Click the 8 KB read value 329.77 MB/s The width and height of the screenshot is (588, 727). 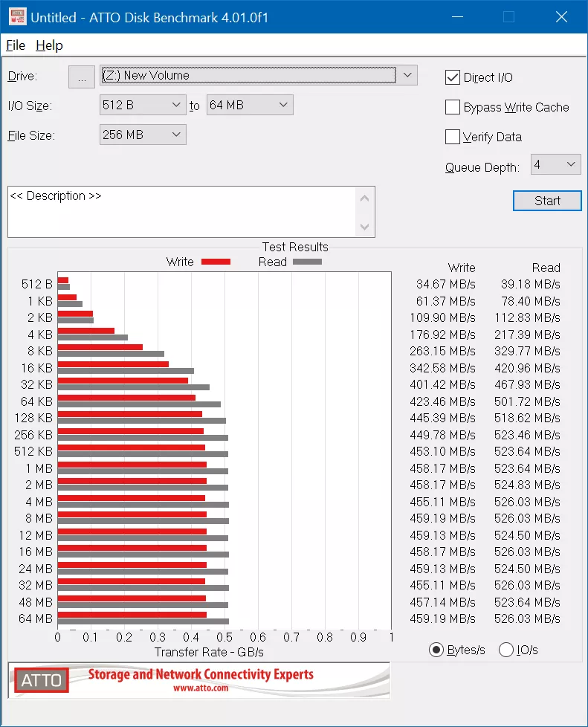[x=527, y=351]
